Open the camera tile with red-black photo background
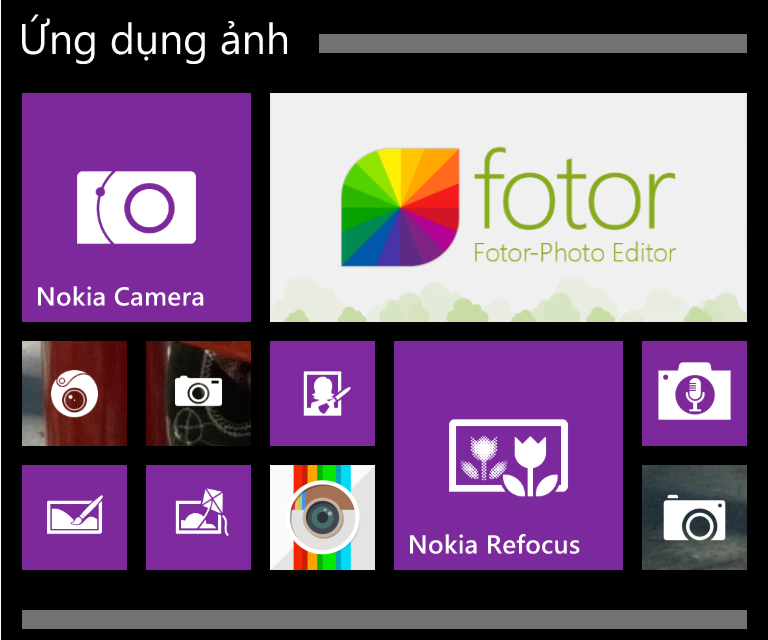Image resolution: width=768 pixels, height=640 pixels. [198, 393]
